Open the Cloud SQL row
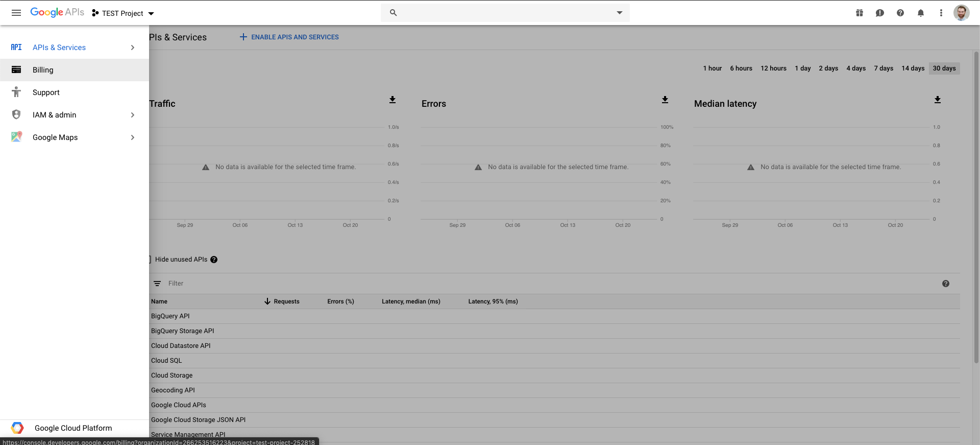The image size is (980, 445). coord(554,361)
